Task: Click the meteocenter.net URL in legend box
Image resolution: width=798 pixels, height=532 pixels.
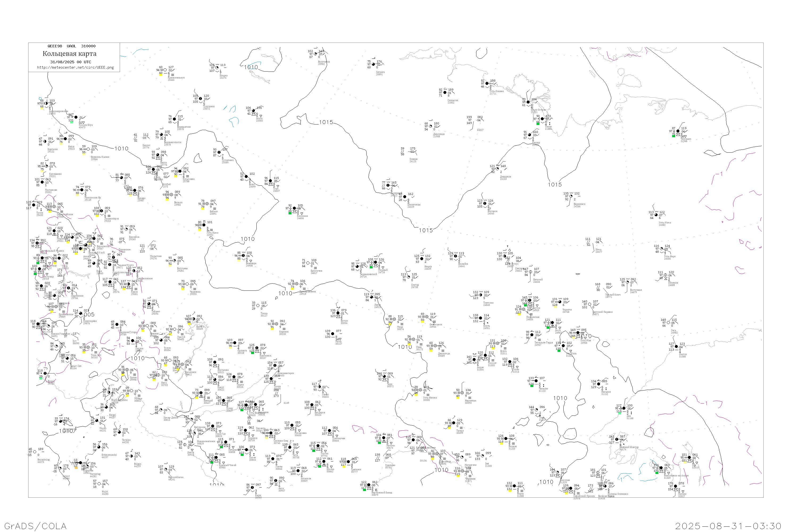Action: tap(75, 68)
